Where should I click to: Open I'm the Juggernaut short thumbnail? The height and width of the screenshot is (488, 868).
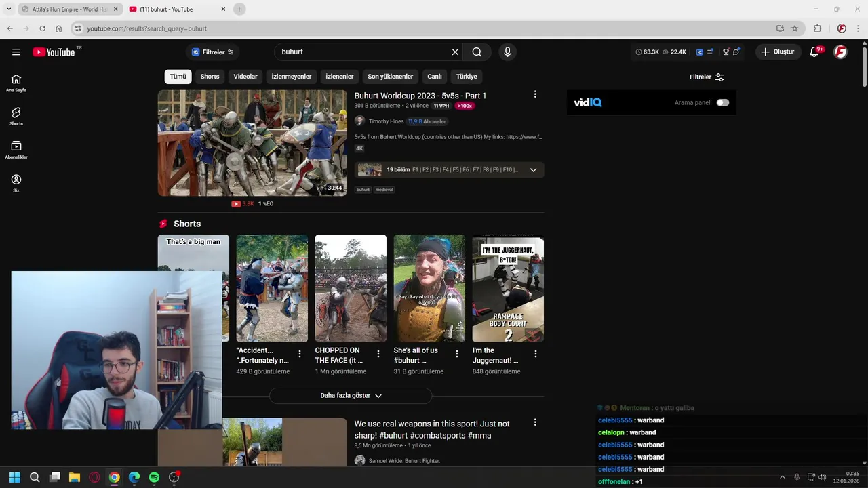508,288
